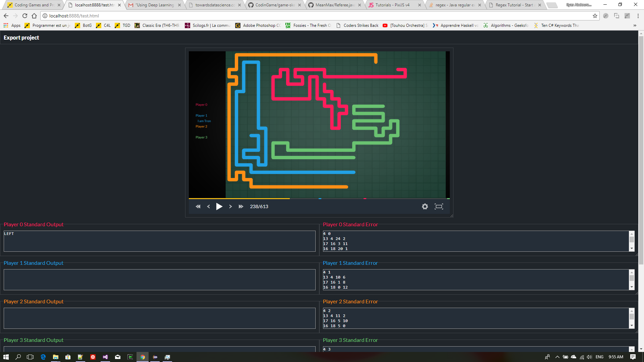Open Touhou Orchestra YouTube bookmark

(x=405, y=25)
